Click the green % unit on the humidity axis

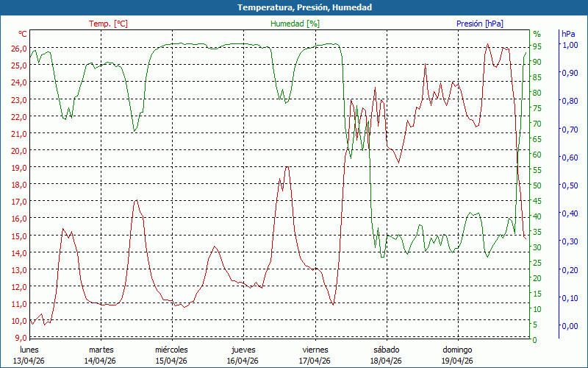(x=537, y=34)
